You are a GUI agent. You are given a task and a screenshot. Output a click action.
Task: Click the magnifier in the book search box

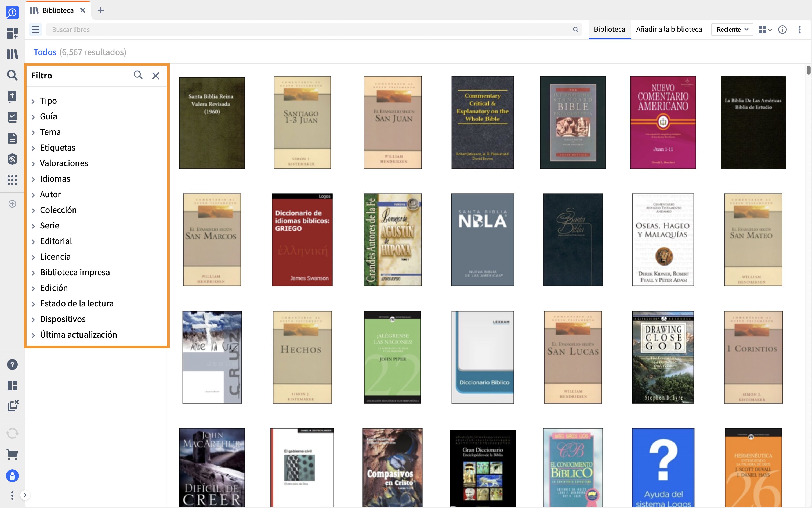575,30
